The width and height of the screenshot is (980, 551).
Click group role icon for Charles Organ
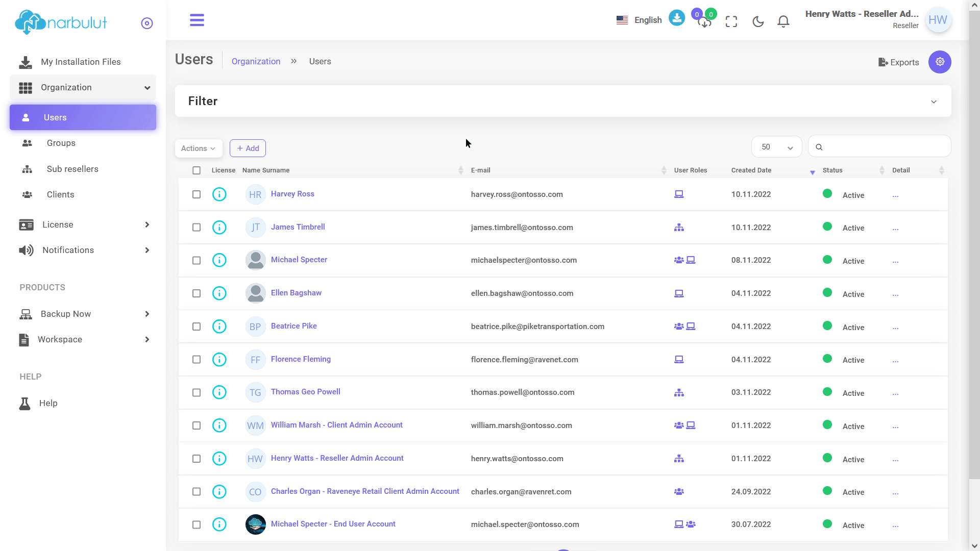pyautogui.click(x=679, y=492)
